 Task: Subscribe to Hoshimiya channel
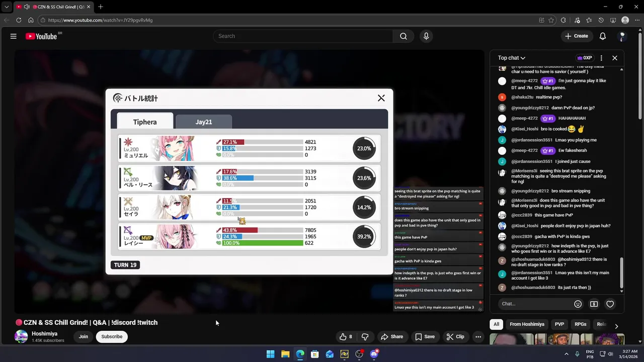[x=112, y=337]
